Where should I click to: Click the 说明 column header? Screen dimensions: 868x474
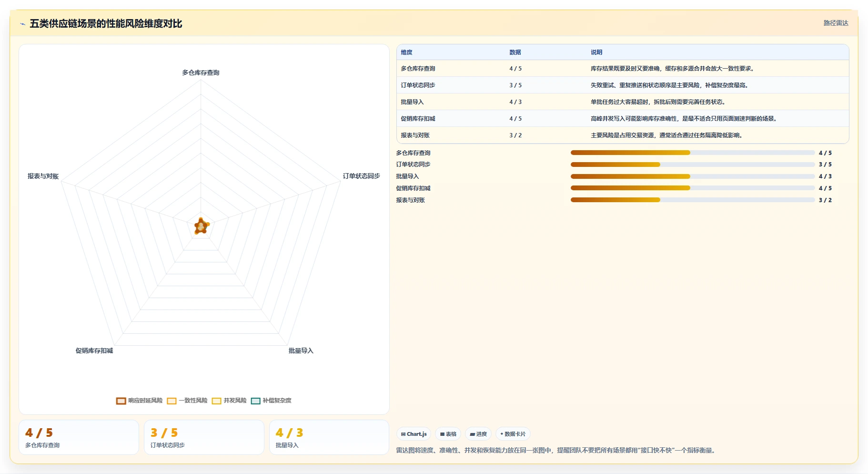point(596,52)
